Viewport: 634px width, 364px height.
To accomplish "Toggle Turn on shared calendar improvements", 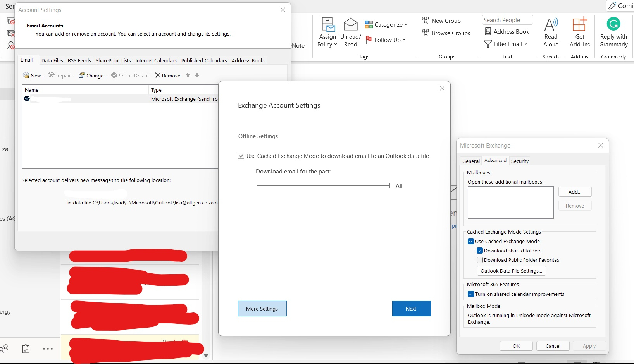I will (x=471, y=294).
